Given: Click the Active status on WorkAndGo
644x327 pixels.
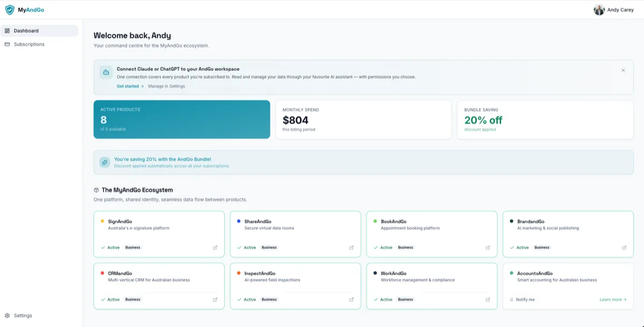Looking at the screenshot, I should (383, 300).
